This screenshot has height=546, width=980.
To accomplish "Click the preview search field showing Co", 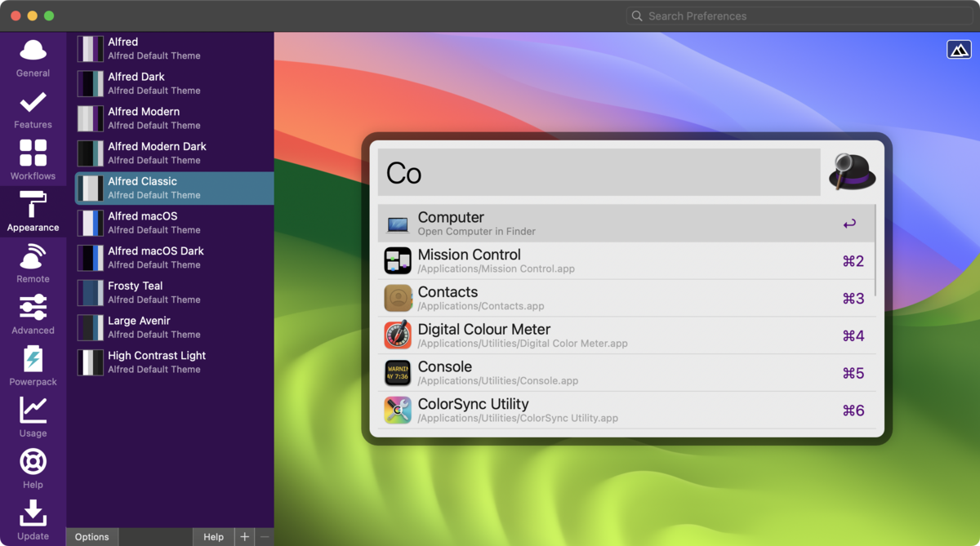I will tap(599, 172).
